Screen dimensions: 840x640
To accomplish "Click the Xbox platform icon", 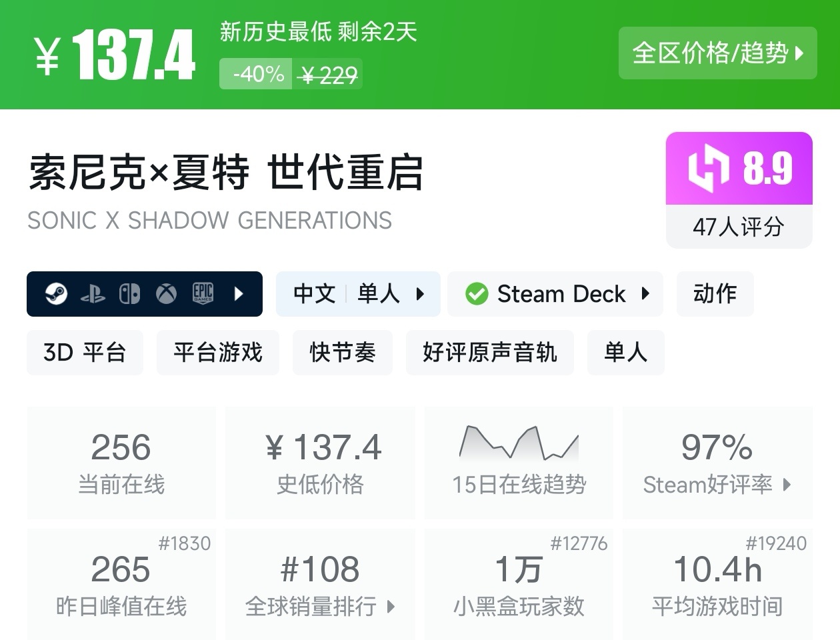I will [166, 293].
